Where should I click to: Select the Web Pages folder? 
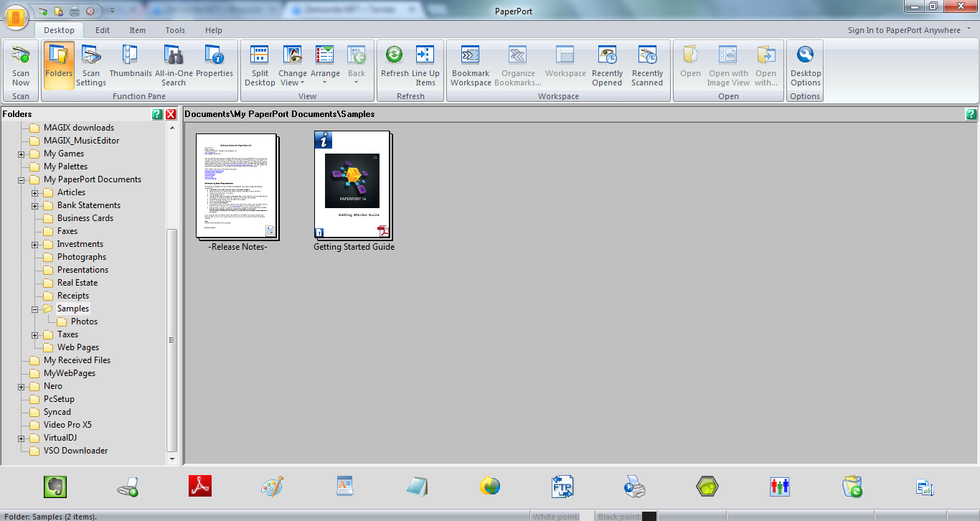coord(78,347)
